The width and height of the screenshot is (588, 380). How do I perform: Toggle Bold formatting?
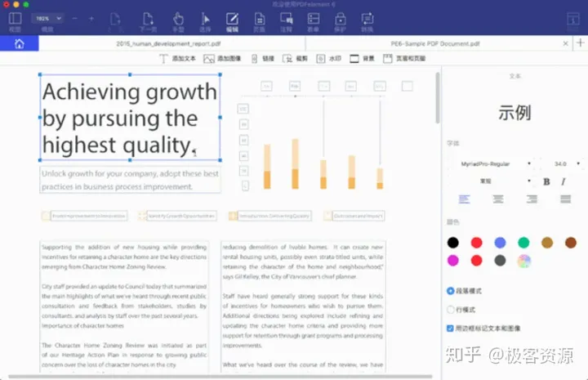546,181
